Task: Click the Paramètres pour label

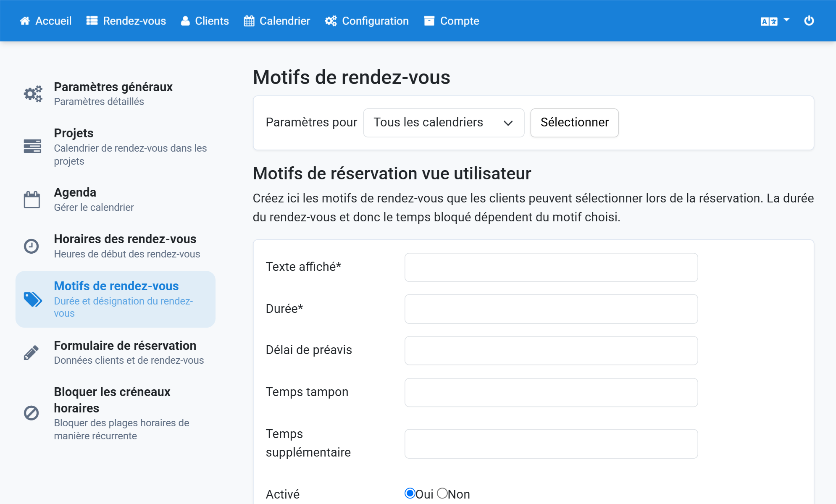Action: click(311, 122)
